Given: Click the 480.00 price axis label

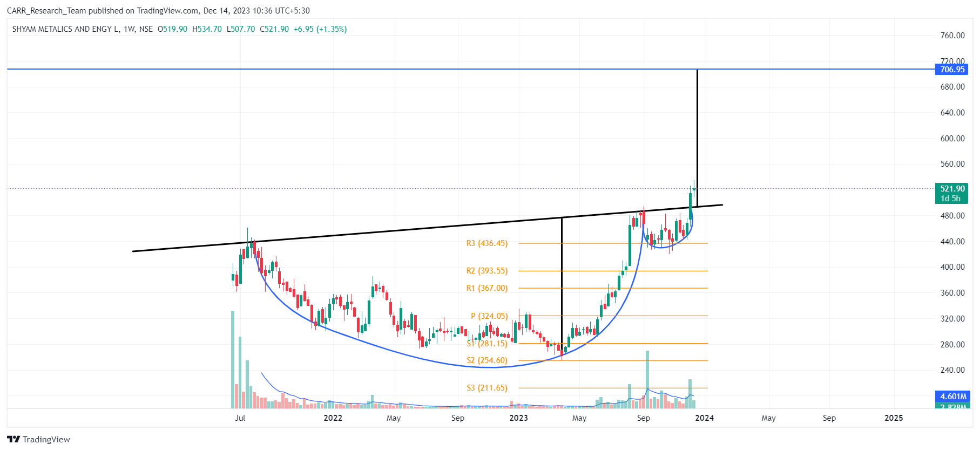Looking at the screenshot, I should pyautogui.click(x=952, y=216).
